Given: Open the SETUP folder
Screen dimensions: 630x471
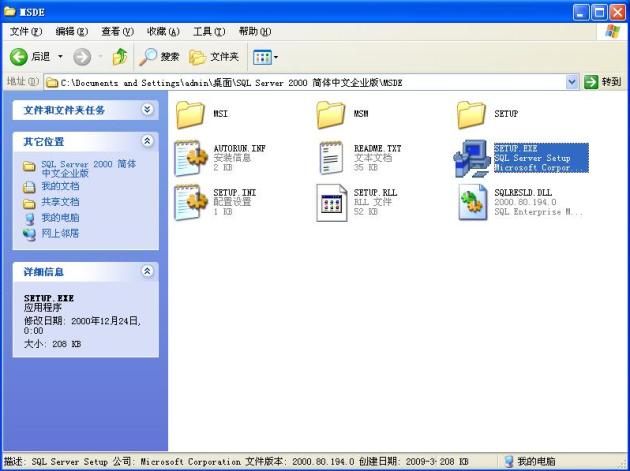Looking at the screenshot, I should tap(471, 115).
